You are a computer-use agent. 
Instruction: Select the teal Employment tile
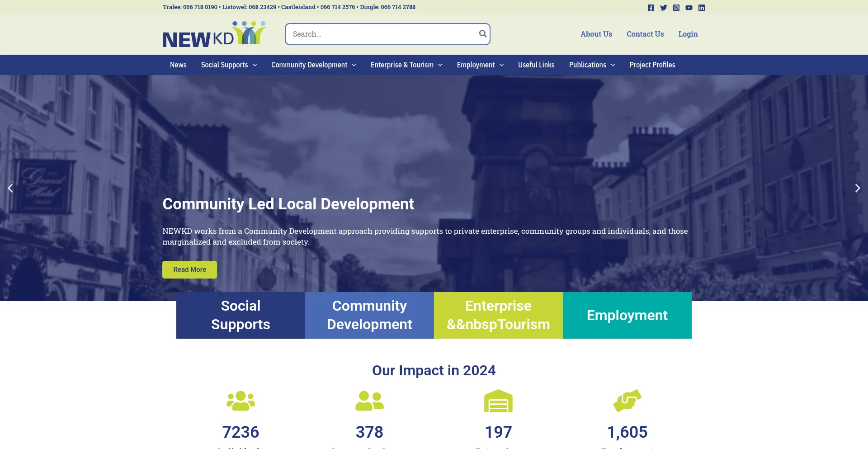[x=627, y=315]
